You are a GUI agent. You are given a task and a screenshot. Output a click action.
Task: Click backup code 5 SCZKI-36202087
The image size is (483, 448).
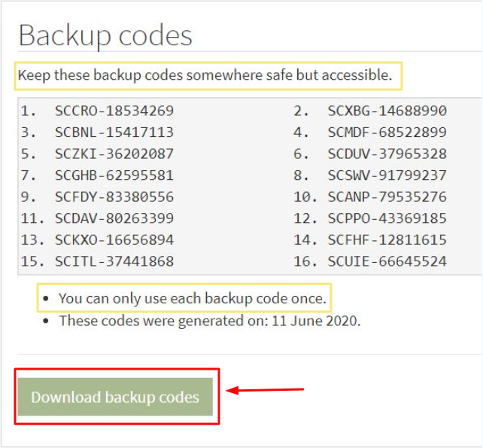tap(114, 154)
